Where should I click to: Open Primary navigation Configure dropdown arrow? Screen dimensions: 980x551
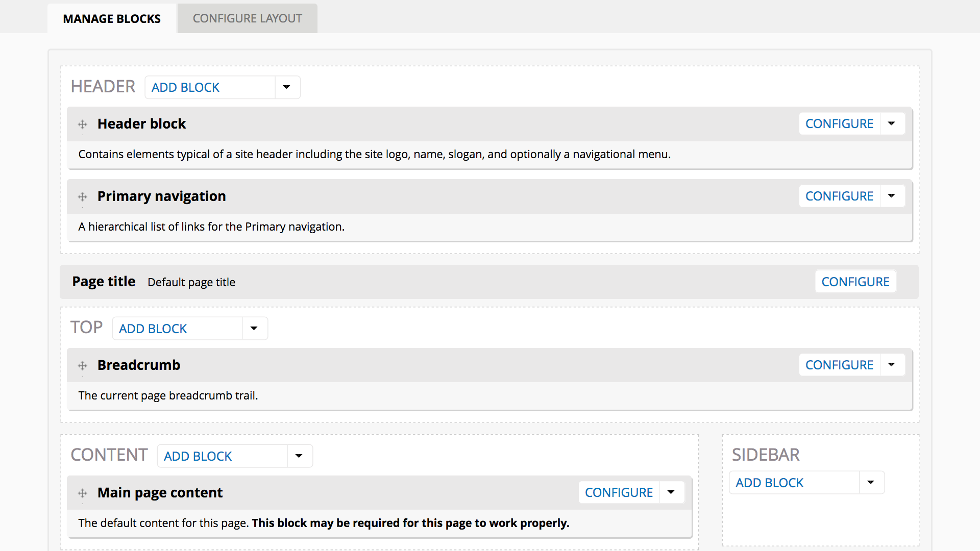pyautogui.click(x=892, y=196)
